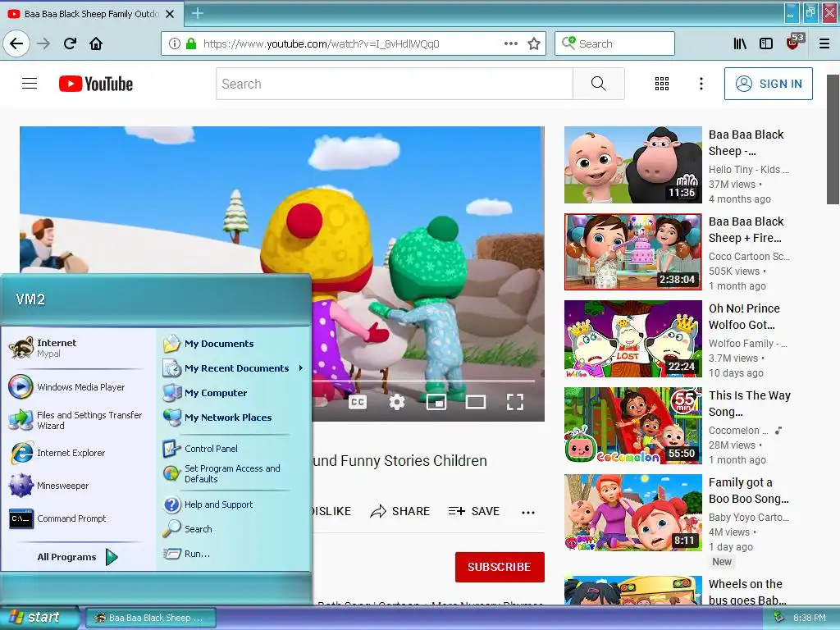Toggle the browser sidebar view
The height and width of the screenshot is (630, 840).
tap(766, 43)
